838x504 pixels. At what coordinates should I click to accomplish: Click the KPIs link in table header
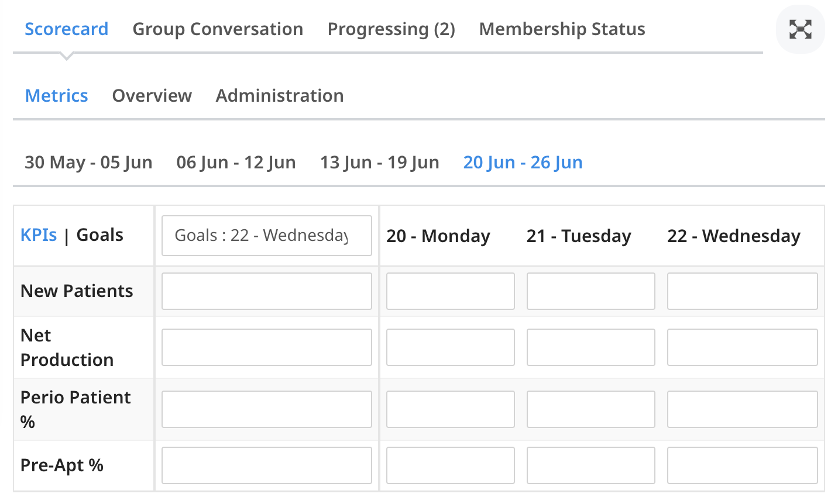(x=39, y=235)
